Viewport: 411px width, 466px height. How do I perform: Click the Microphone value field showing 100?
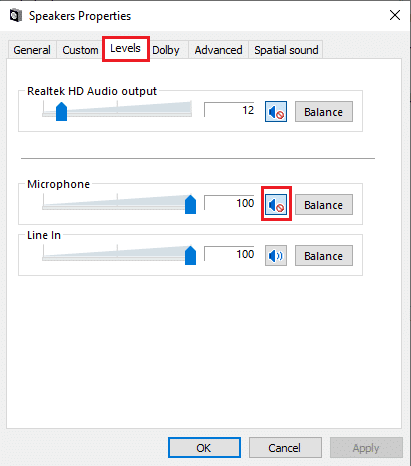[229, 203]
